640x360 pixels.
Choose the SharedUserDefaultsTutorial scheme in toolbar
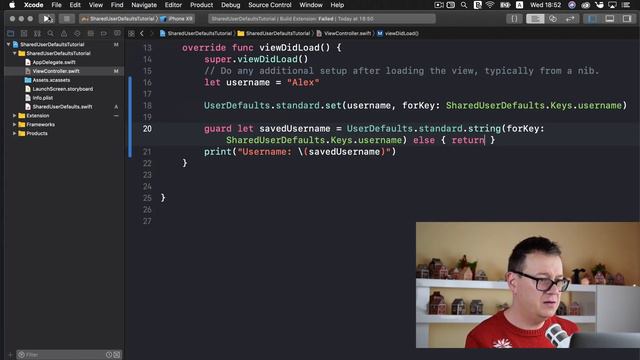pos(119,19)
